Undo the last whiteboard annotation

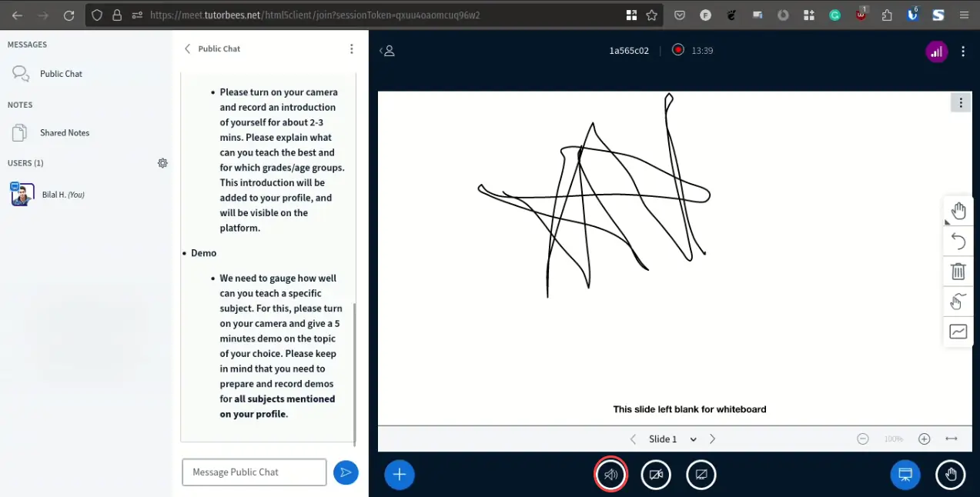(x=958, y=242)
